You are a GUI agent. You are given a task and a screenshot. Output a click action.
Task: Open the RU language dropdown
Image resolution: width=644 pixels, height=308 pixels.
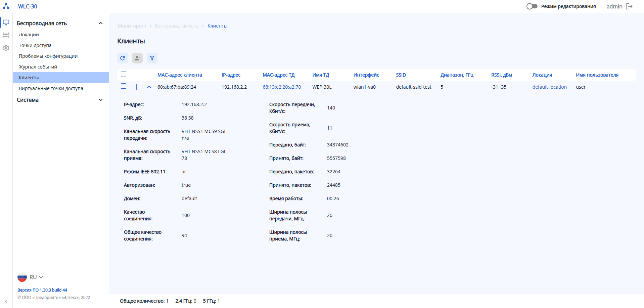click(x=37, y=277)
